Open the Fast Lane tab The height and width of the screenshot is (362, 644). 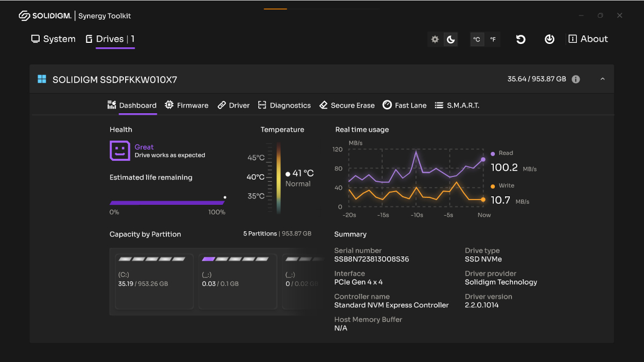tap(405, 105)
